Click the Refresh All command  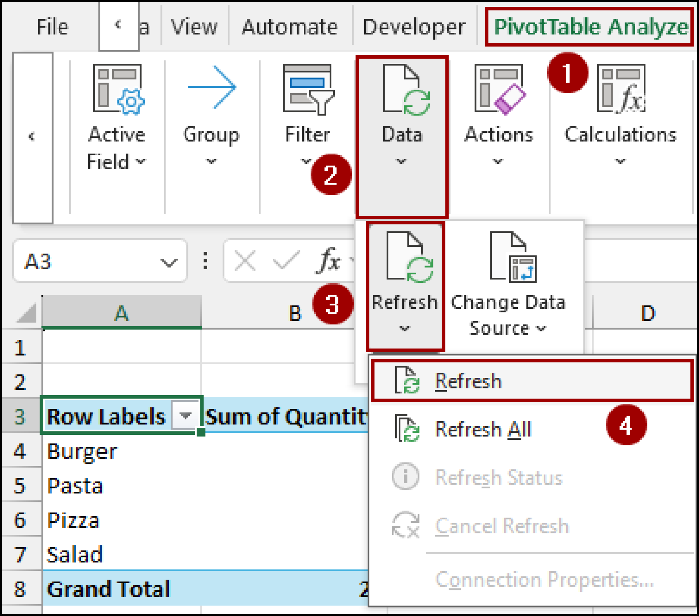(x=482, y=429)
